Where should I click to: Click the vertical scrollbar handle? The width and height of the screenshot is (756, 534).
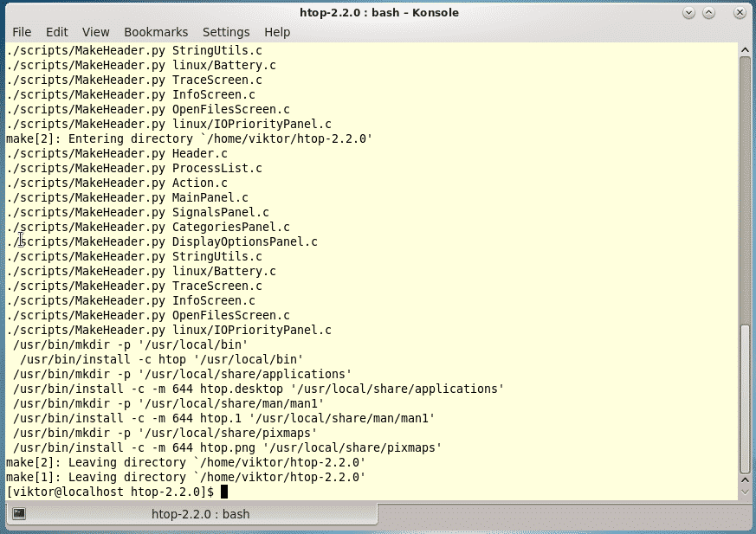[x=745, y=399]
